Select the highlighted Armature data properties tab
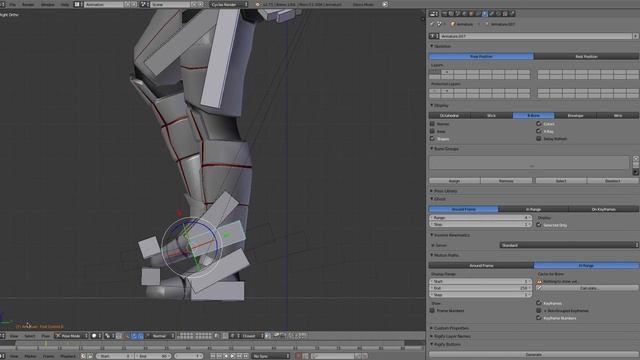The width and height of the screenshot is (640, 360). (x=484, y=13)
